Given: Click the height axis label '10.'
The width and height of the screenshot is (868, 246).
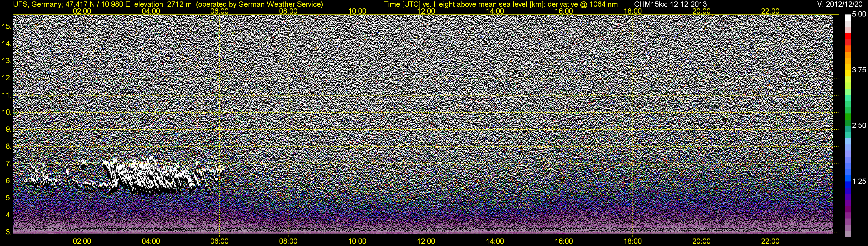Looking at the screenshot, I should click(x=7, y=112).
